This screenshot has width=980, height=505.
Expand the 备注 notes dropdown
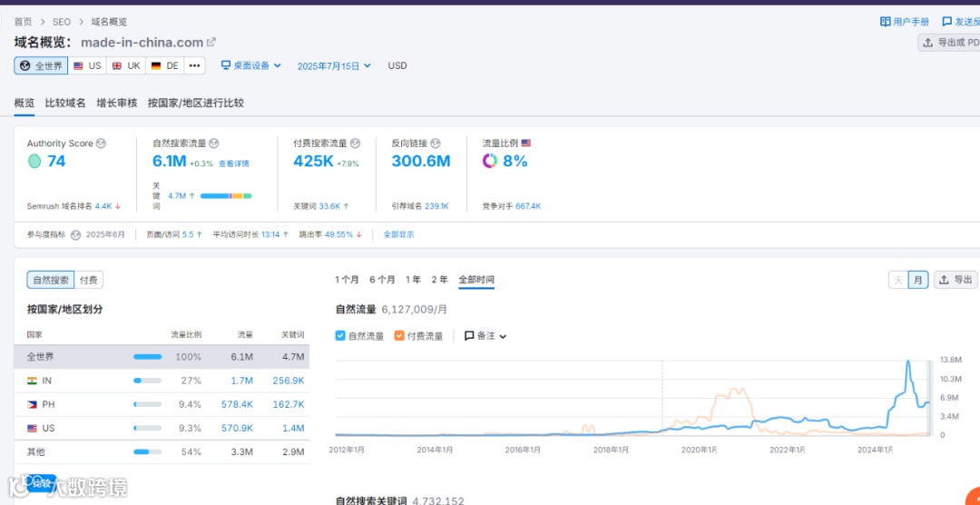(485, 336)
